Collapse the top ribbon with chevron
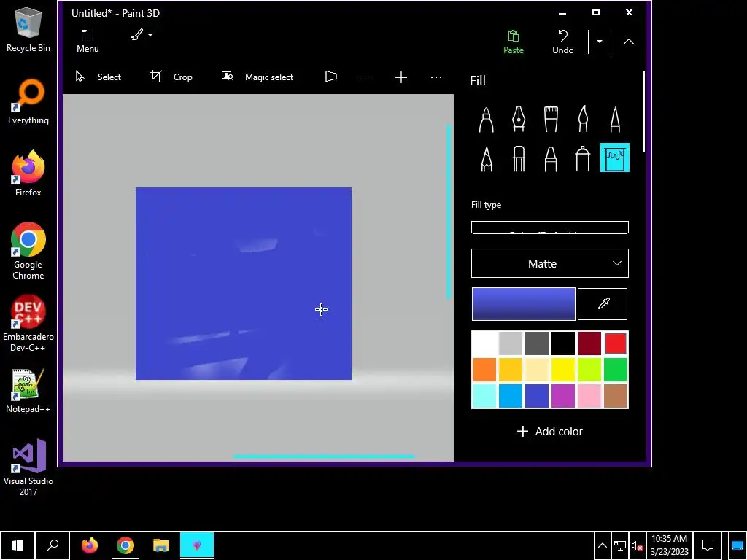 tap(628, 42)
